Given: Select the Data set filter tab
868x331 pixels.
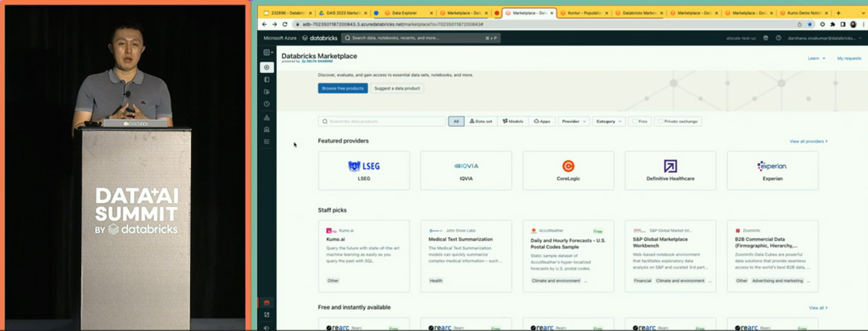Looking at the screenshot, I should [481, 122].
